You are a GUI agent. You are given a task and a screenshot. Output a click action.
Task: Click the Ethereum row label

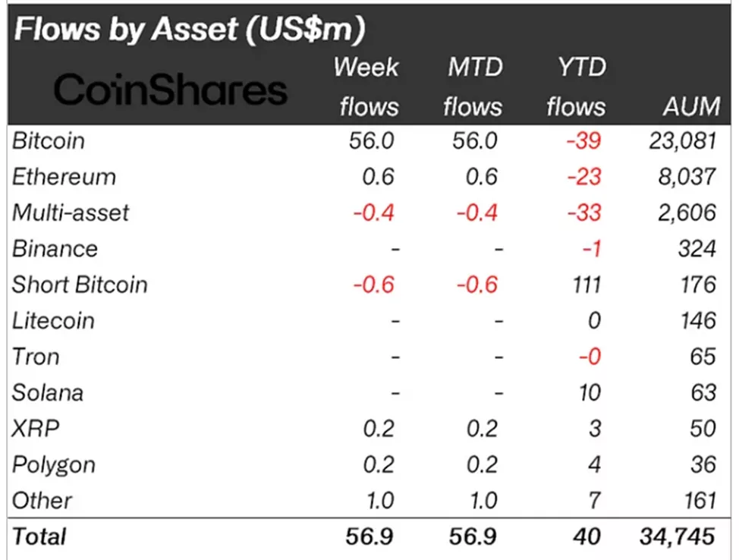click(x=64, y=177)
